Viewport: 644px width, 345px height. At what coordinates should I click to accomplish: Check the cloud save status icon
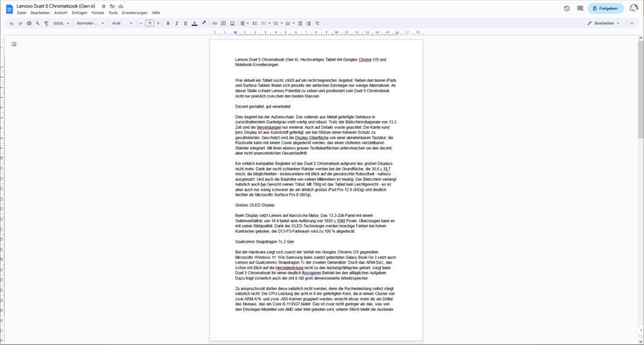point(121,7)
